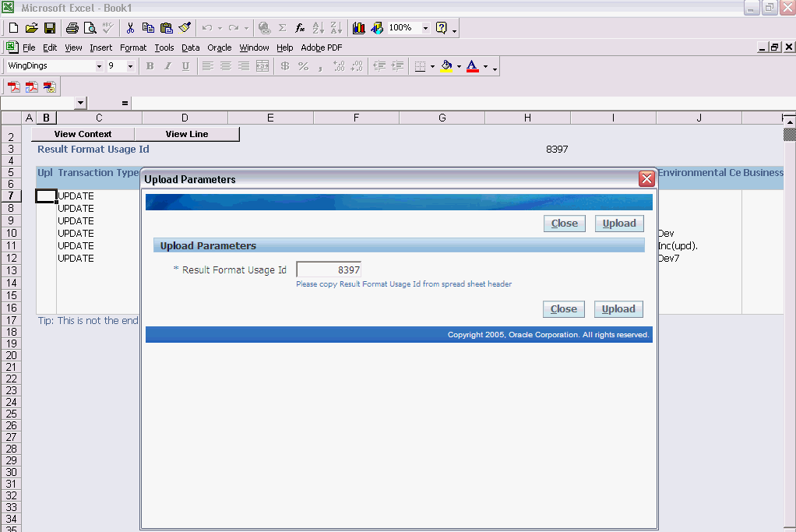
Task: Click the bottom Upload button
Action: tap(618, 309)
